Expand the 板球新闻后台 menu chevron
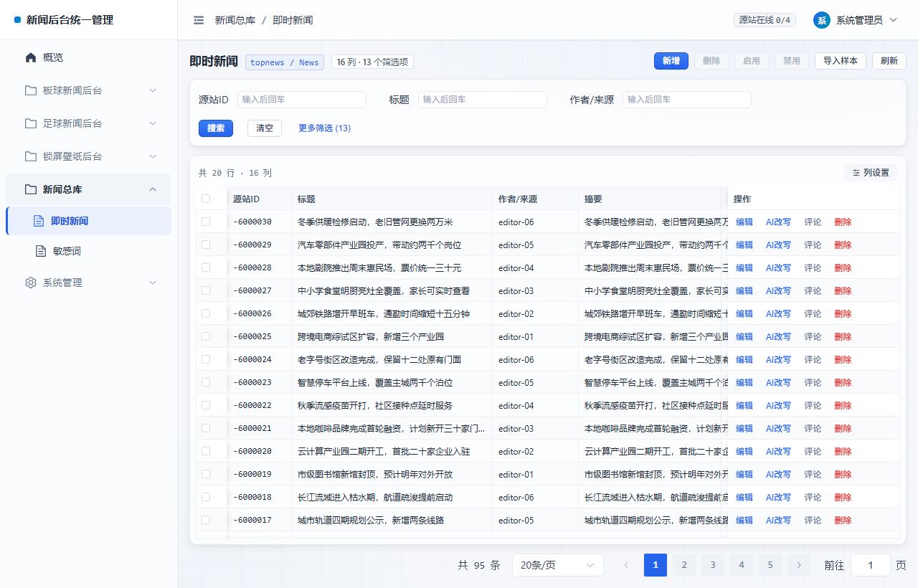This screenshot has width=918, height=588. pos(153,90)
